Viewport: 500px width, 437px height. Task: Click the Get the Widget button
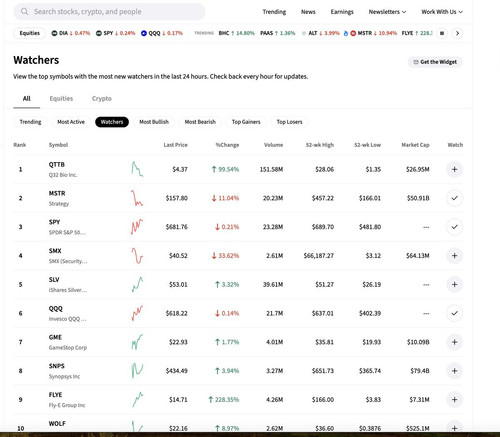[435, 62]
